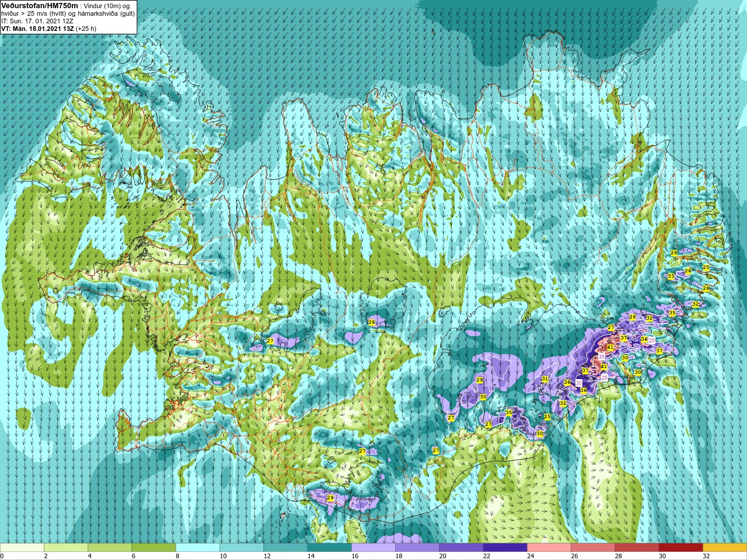Viewport: 747px width, 560px height.
Task: Click the 18–20 m/s medium purple legend swatch
Action: [417, 548]
